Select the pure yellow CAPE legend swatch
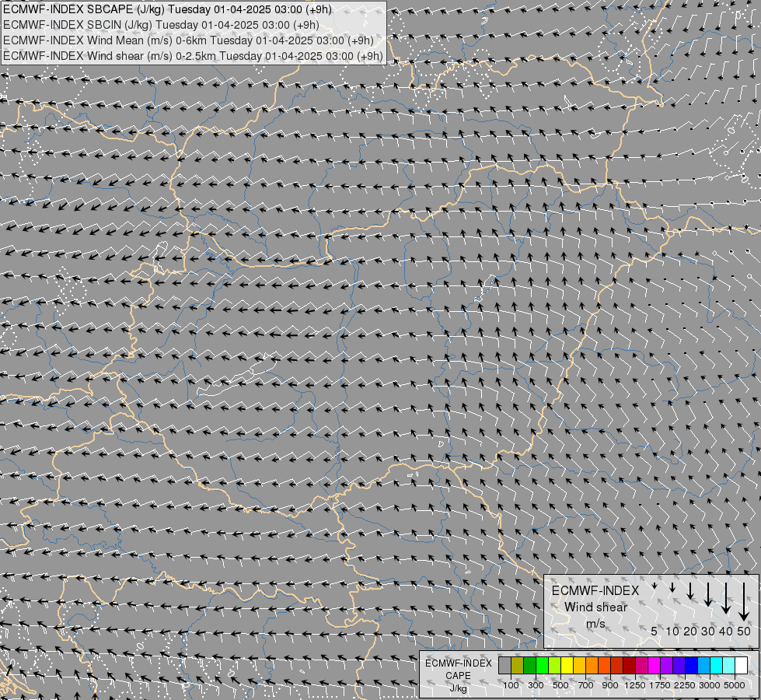The height and width of the screenshot is (700, 761). [x=567, y=665]
